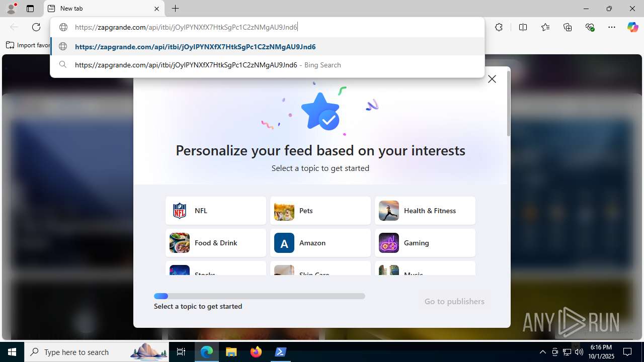
Task: Select the Gaming topic card
Action: click(425, 243)
